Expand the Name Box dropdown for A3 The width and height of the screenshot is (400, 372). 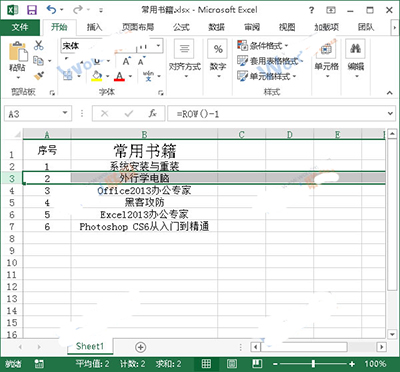[x=65, y=114]
